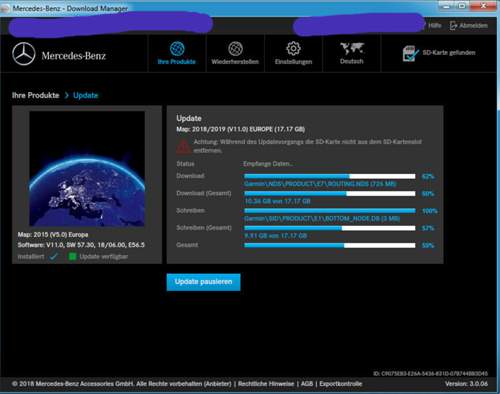Click the Abmelden door icon
500x394 pixels.
pos(453,25)
